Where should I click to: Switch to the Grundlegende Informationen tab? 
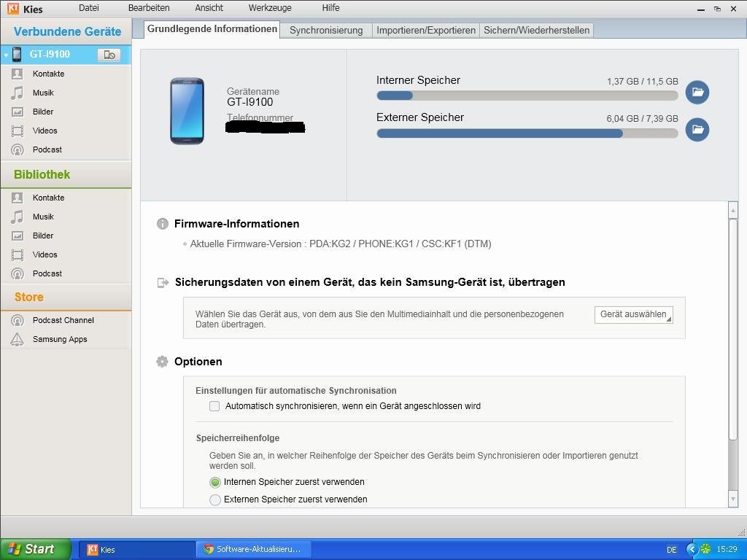click(x=212, y=29)
